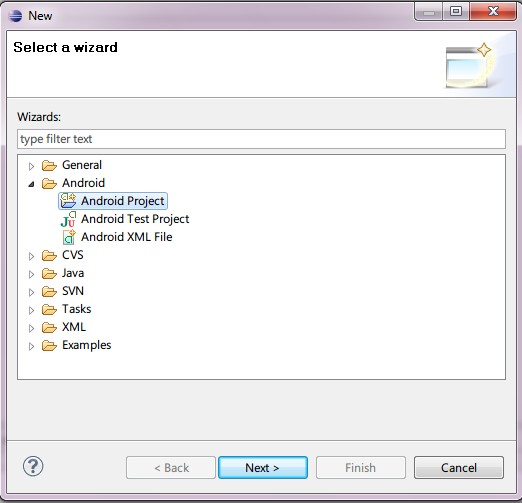This screenshot has width=522, height=503.
Task: Click the Android Test Project JUnit icon
Action: 68,219
